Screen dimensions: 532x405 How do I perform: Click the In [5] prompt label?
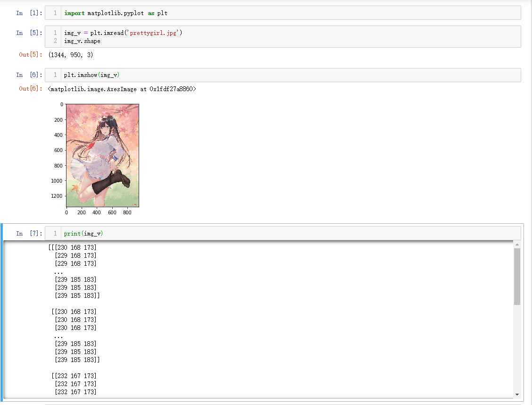click(x=28, y=33)
